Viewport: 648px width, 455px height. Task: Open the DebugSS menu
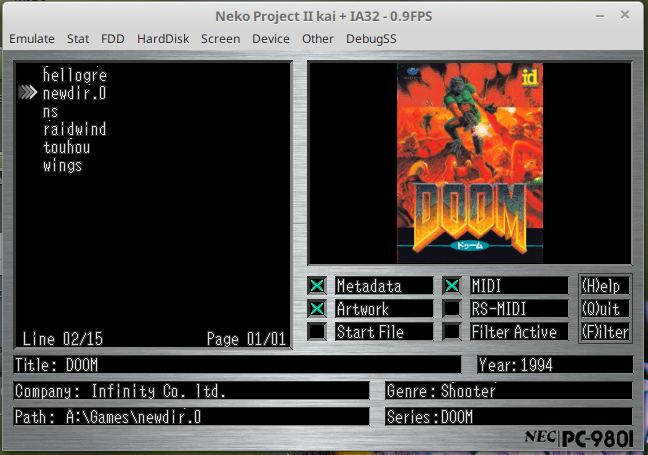(x=371, y=39)
